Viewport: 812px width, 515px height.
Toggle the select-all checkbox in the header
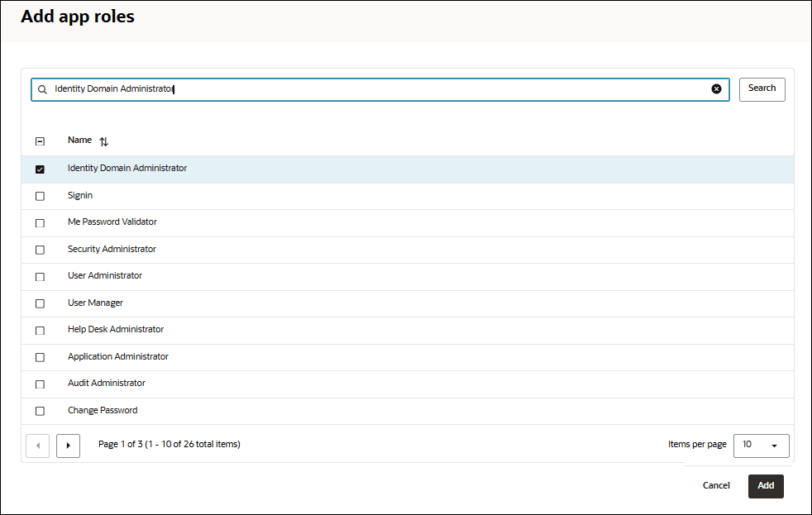[40, 141]
